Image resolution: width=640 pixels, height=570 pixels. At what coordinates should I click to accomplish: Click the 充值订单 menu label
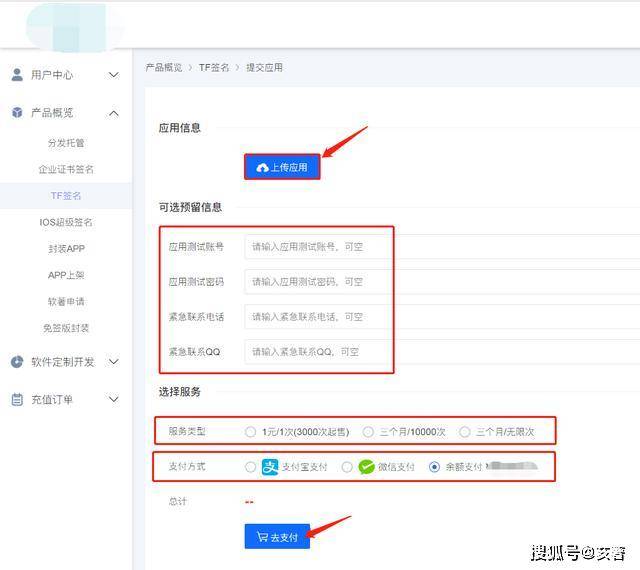52,399
